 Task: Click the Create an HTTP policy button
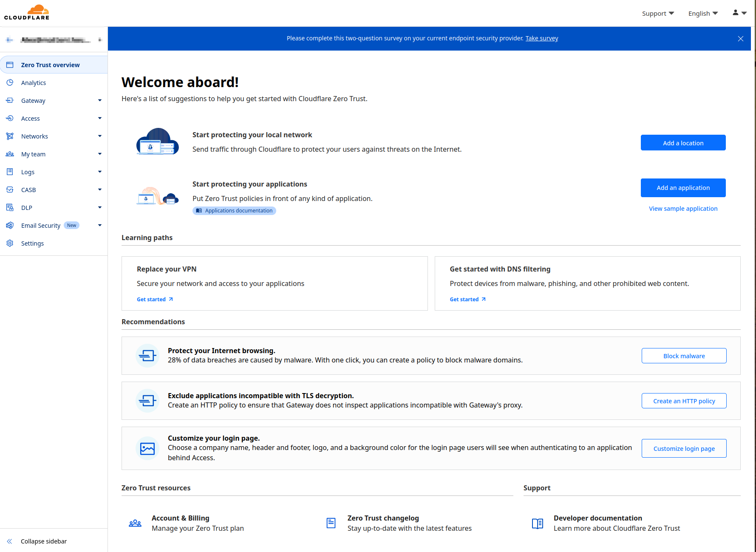pyautogui.click(x=684, y=401)
